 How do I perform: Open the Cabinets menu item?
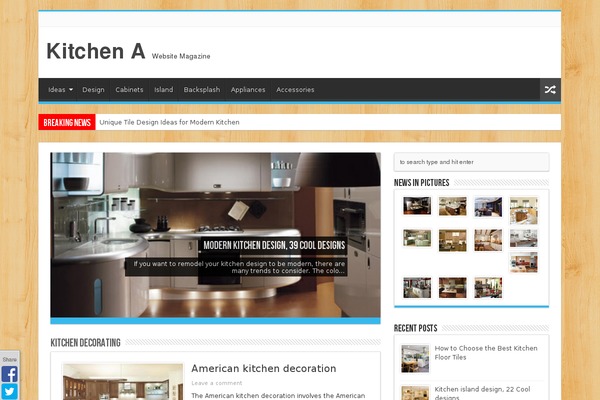pyautogui.click(x=129, y=90)
